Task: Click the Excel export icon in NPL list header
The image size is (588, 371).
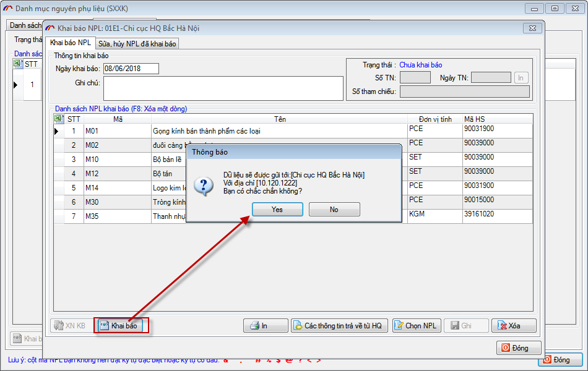Action: point(59,118)
